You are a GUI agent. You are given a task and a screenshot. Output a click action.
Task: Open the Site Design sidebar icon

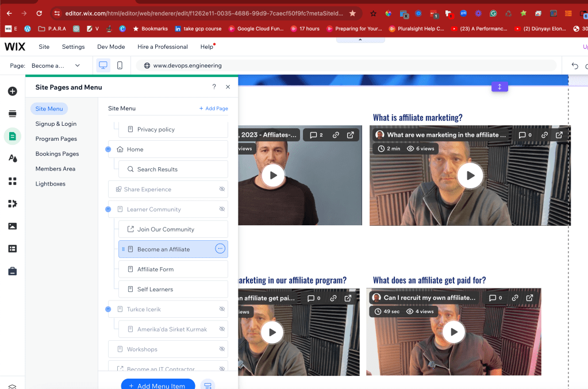[x=13, y=159]
